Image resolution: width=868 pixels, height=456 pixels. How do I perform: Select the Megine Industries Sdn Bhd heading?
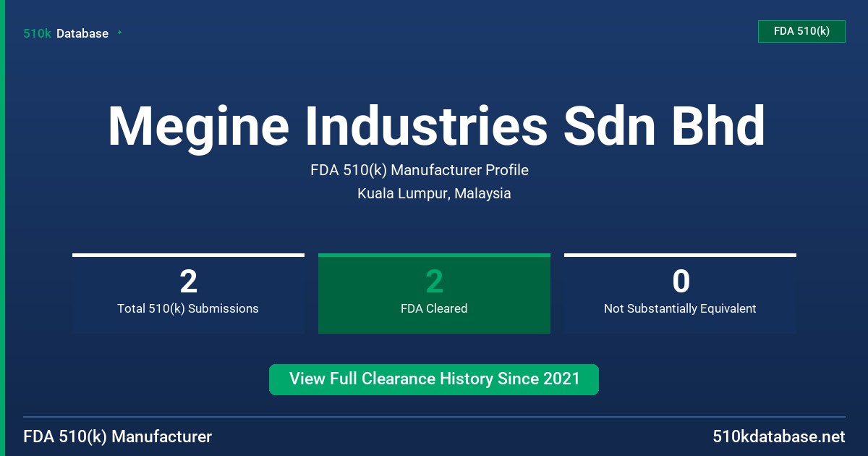pyautogui.click(x=436, y=127)
